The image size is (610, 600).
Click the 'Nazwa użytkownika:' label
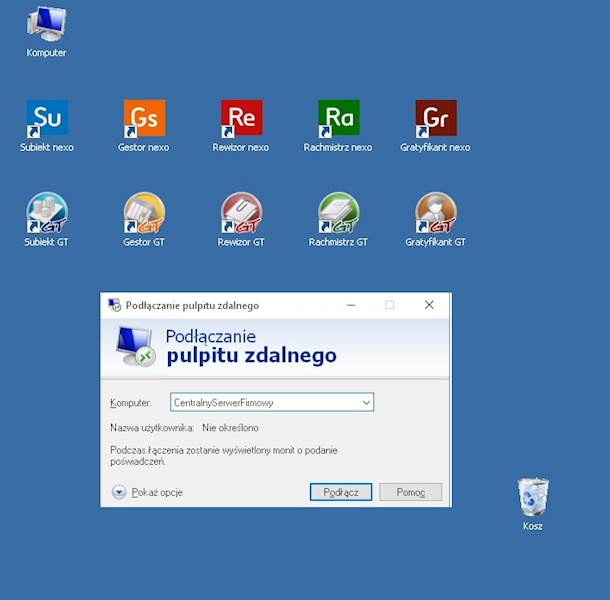(152, 428)
